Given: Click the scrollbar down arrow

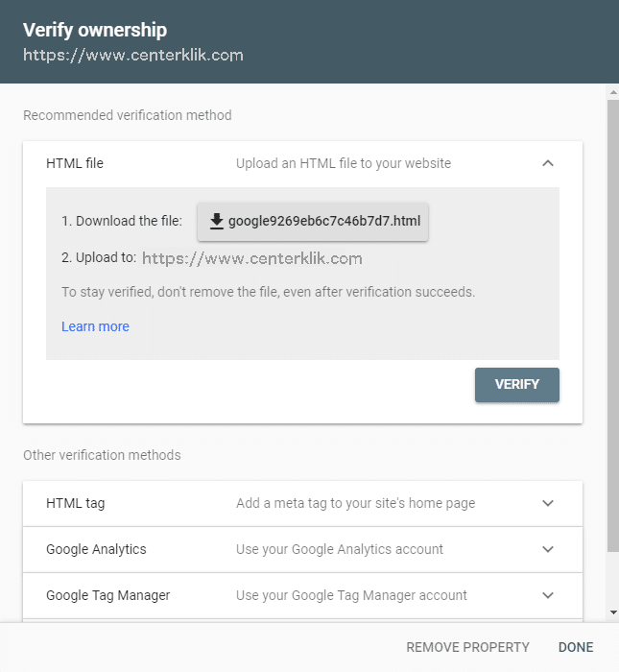Looking at the screenshot, I should click(613, 612).
